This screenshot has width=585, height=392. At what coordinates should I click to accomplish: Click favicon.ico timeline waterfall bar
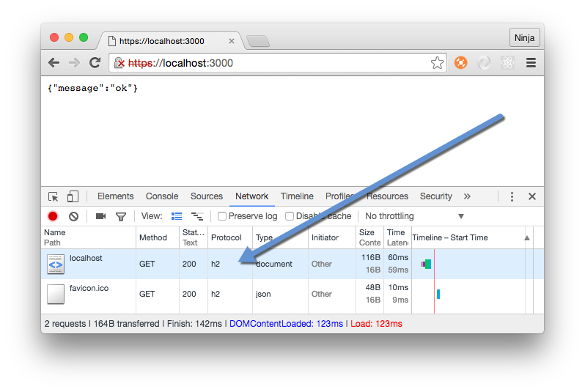click(438, 295)
